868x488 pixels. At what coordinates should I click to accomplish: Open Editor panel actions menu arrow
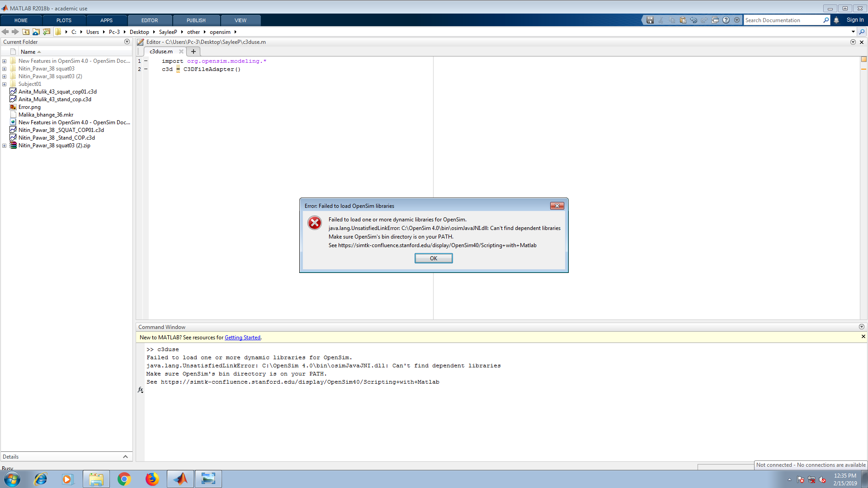coord(853,42)
